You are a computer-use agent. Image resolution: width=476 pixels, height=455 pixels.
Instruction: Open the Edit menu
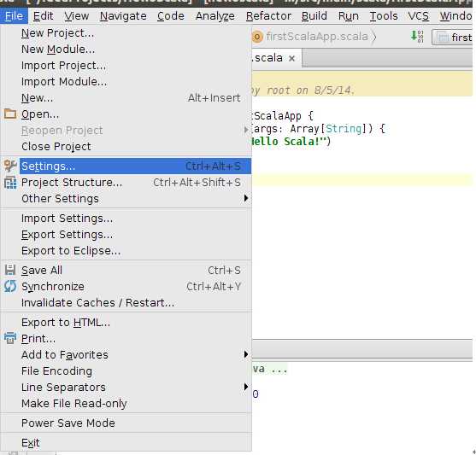[x=43, y=15]
